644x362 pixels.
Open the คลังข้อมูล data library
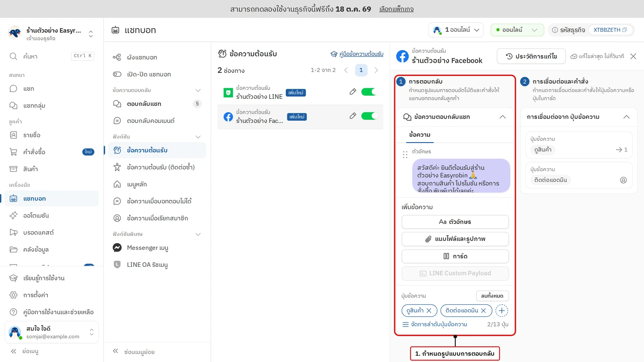coord(51,249)
